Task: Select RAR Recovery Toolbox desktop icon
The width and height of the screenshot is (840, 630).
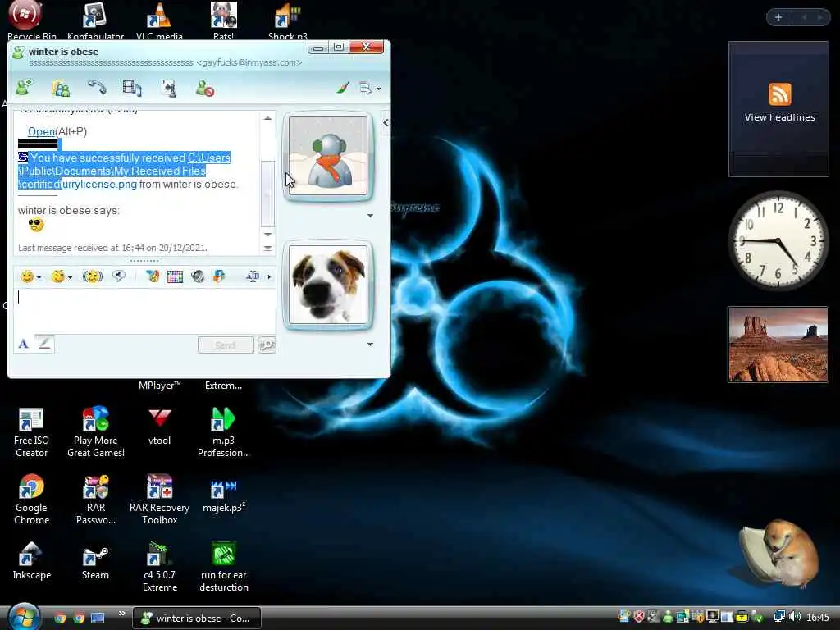Action: [x=160, y=500]
